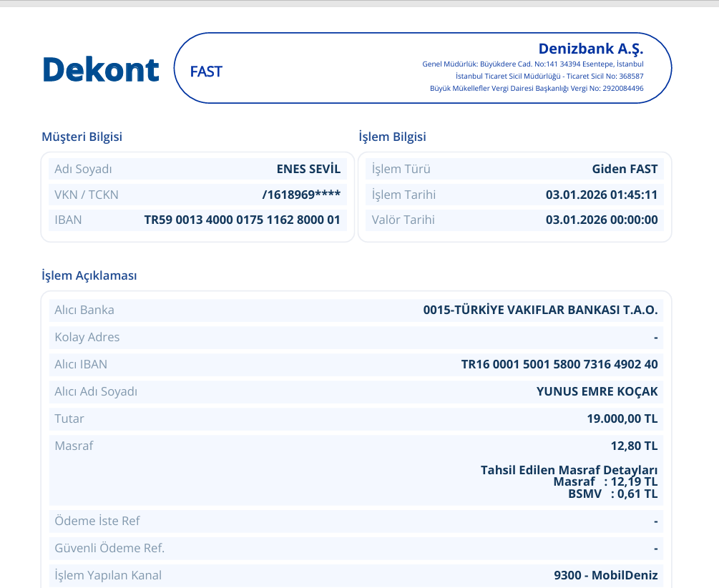Click the Alıcı Adı Soyadı label

96,391
